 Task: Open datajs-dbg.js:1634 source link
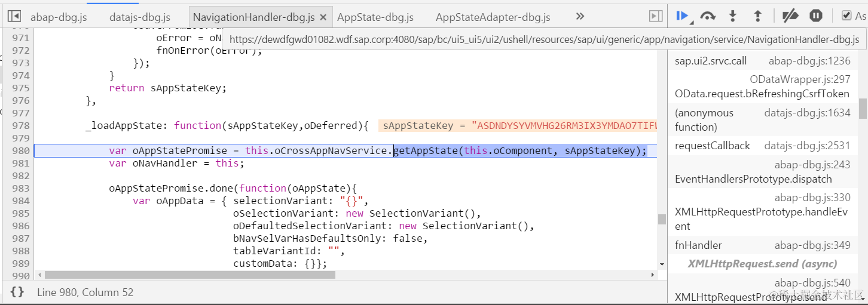807,113
